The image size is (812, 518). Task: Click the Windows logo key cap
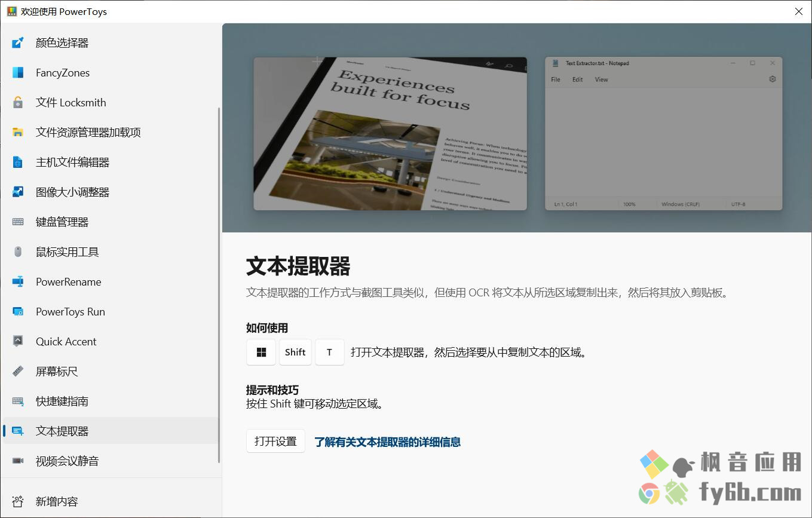[x=261, y=352]
